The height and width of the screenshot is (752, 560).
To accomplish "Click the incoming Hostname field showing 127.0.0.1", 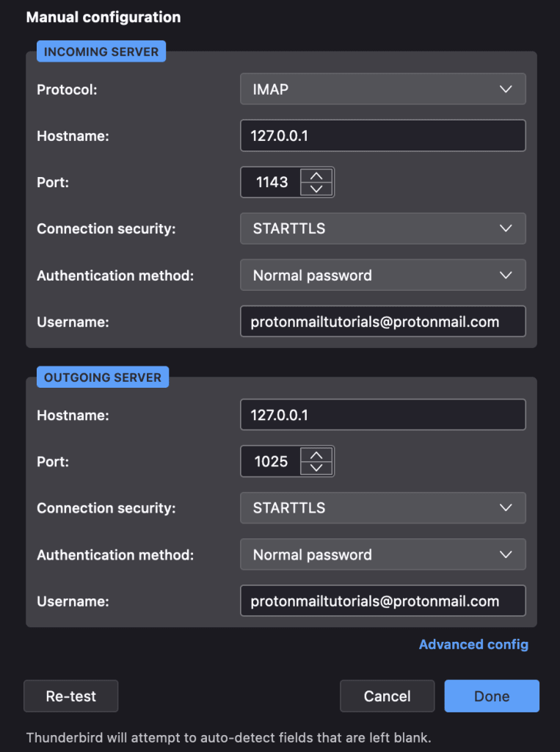I will (382, 135).
